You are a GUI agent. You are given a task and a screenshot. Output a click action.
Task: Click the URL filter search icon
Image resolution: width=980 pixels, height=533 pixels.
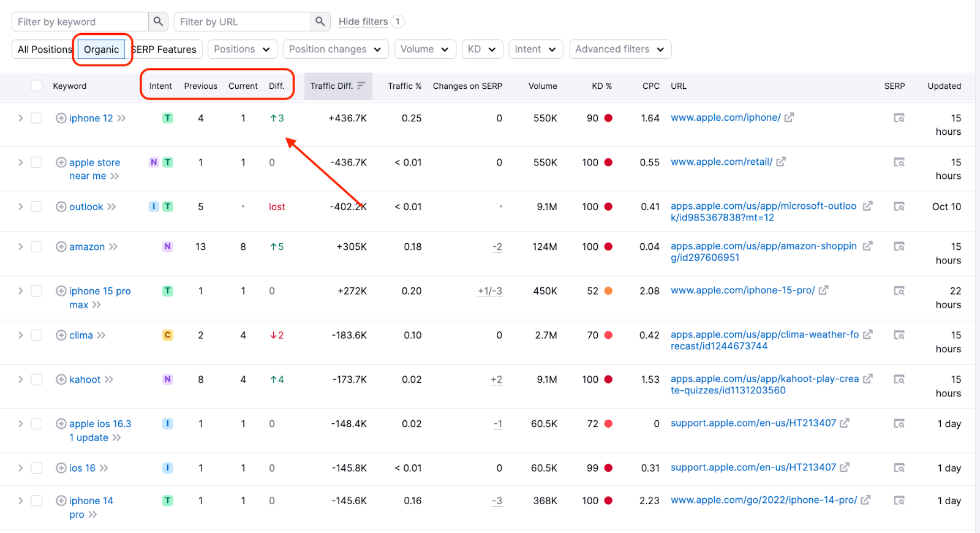pyautogui.click(x=320, y=22)
